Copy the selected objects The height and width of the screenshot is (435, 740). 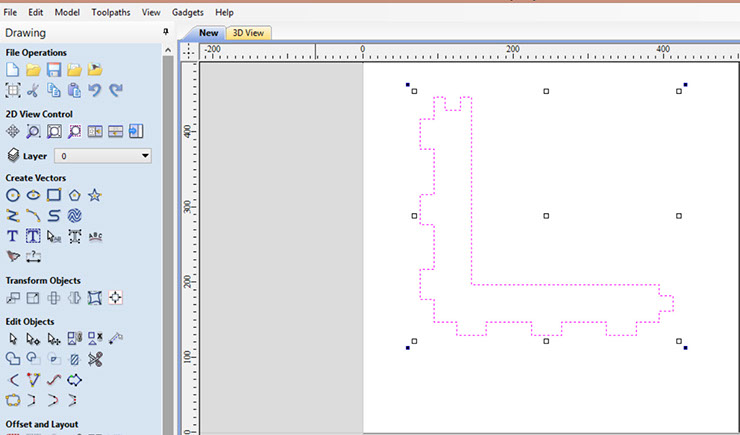(x=54, y=90)
